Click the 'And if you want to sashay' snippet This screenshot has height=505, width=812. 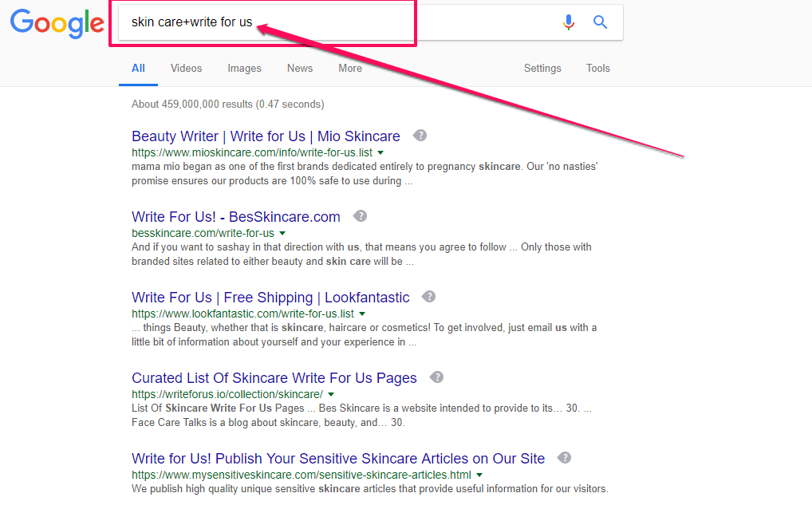361,254
